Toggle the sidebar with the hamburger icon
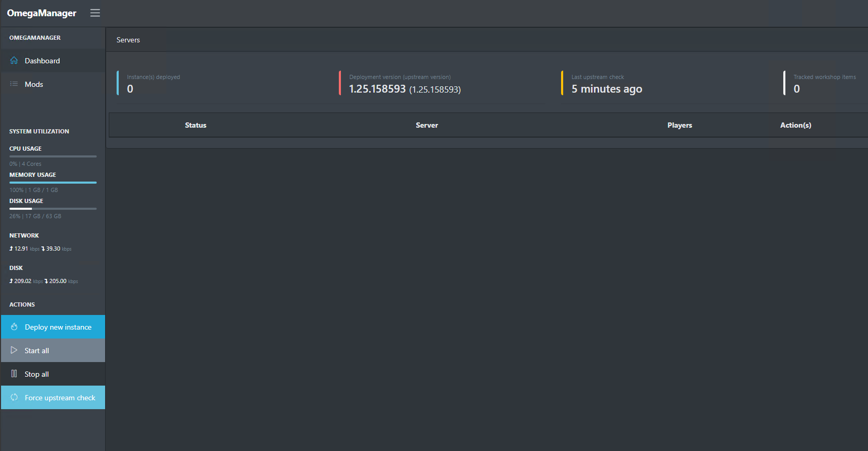This screenshot has width=868, height=451. pos(95,13)
